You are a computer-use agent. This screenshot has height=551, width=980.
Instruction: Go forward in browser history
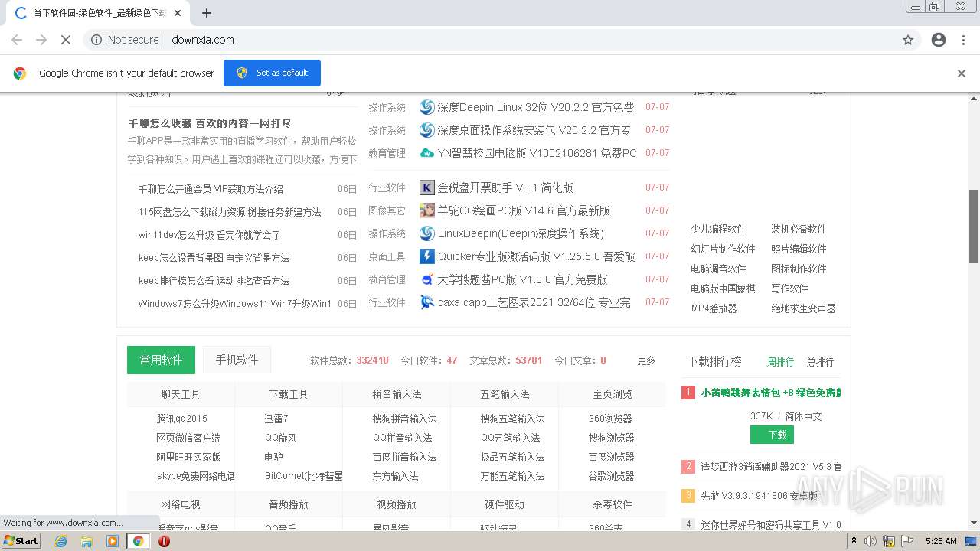point(41,40)
